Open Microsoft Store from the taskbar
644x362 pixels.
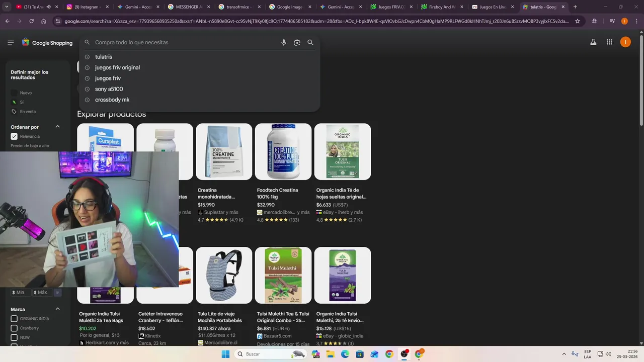[x=360, y=354]
